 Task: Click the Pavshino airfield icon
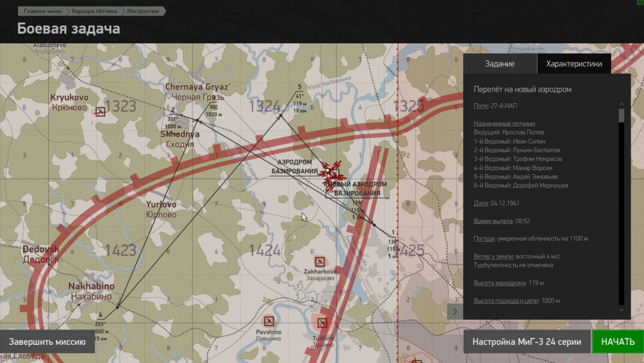(269, 321)
